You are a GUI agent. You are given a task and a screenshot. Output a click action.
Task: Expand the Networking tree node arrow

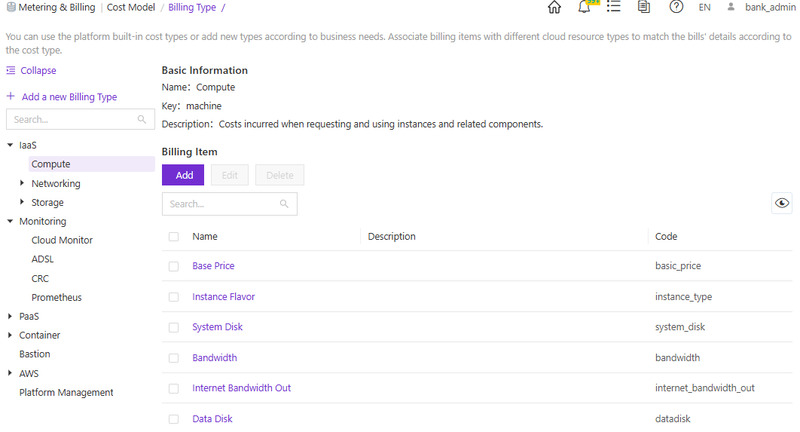[x=22, y=183]
